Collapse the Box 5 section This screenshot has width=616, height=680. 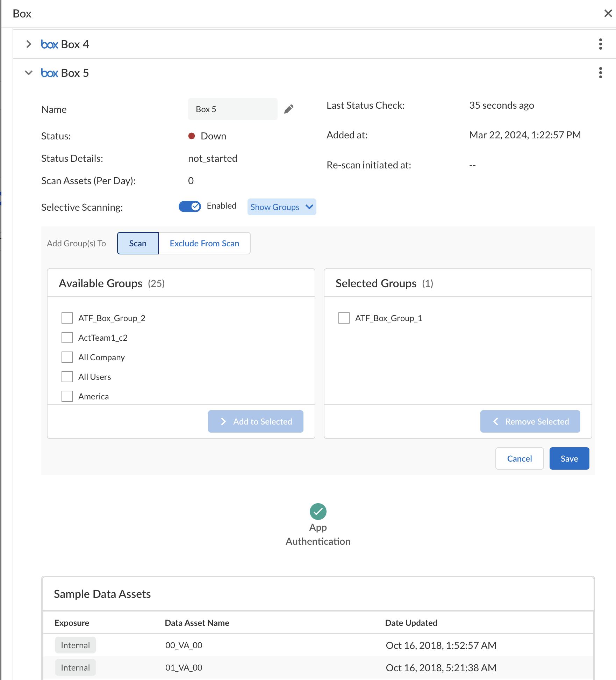(29, 73)
